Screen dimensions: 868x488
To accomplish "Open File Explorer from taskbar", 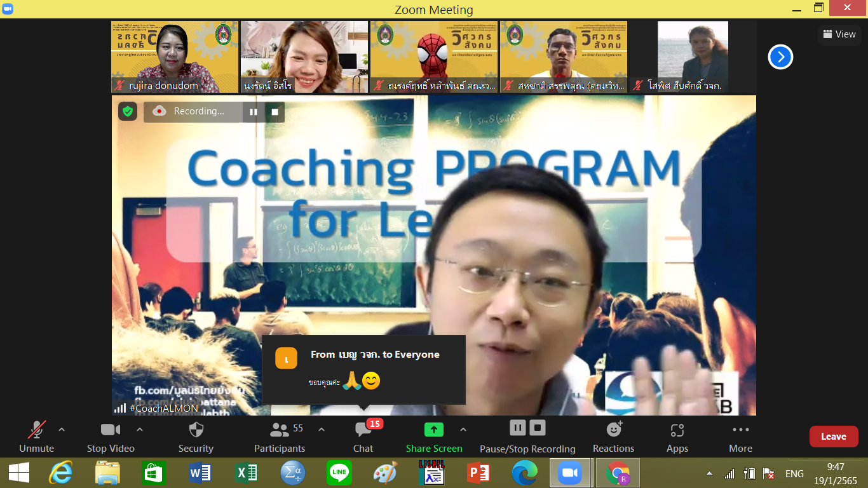I will [108, 473].
